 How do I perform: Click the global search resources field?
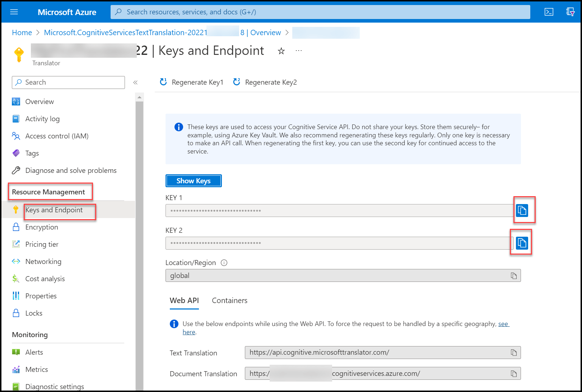pos(320,12)
